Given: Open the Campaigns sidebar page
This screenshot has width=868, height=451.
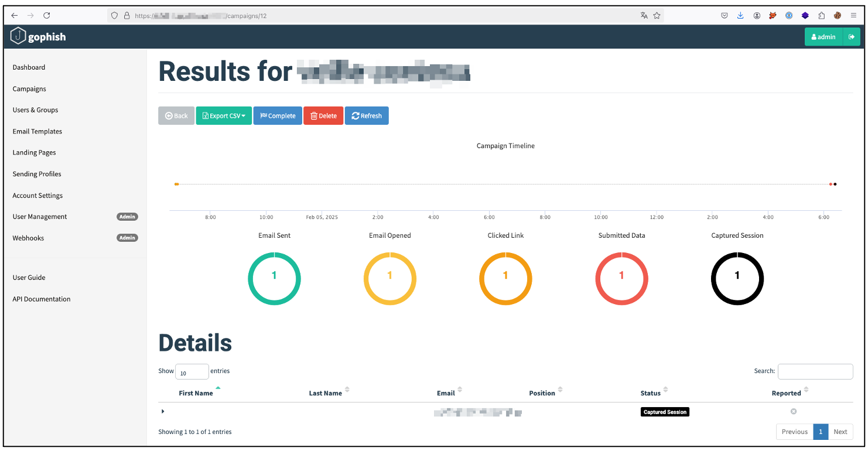Looking at the screenshot, I should click(29, 88).
